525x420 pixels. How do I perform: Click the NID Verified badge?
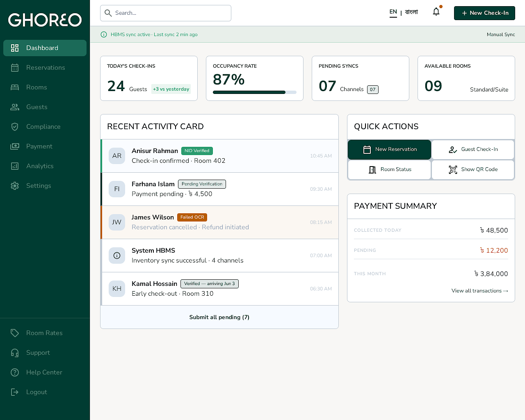[197, 151]
